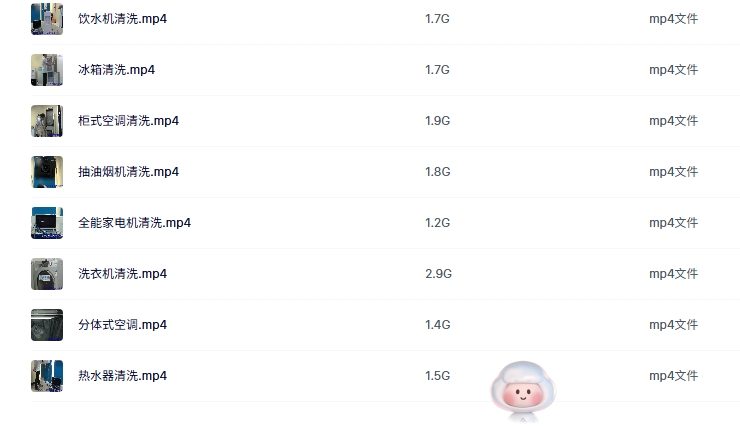Click the 1.9G size of 柜式空调清洗.mp4

pos(438,121)
